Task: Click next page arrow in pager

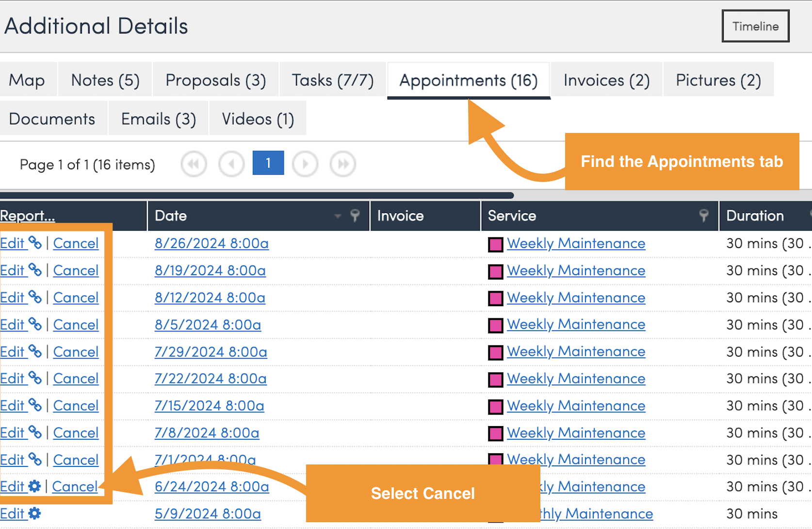Action: [305, 164]
